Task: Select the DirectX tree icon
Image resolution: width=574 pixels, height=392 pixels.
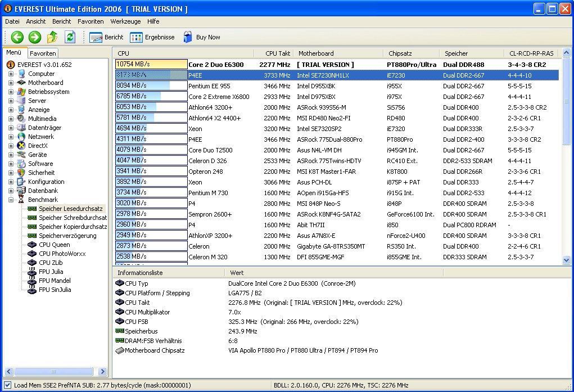Action: coord(21,146)
